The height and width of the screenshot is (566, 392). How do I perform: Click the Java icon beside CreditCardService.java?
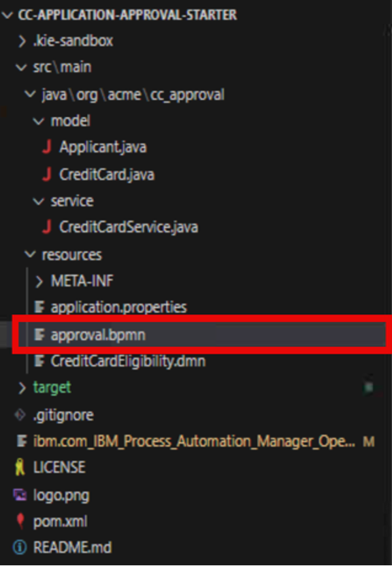[x=46, y=227]
